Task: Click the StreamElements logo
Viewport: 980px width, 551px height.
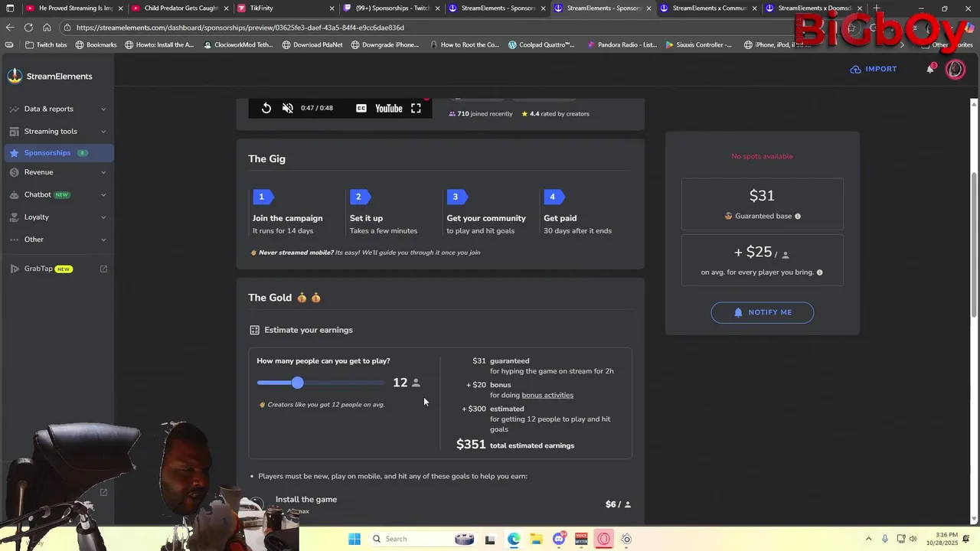Action: pyautogui.click(x=51, y=76)
